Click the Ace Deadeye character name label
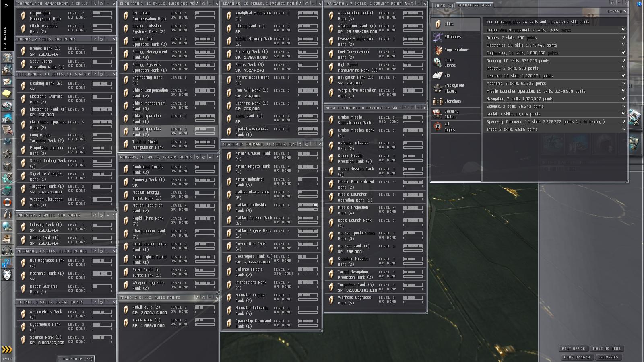This screenshot has width=644, height=362. pos(5,38)
